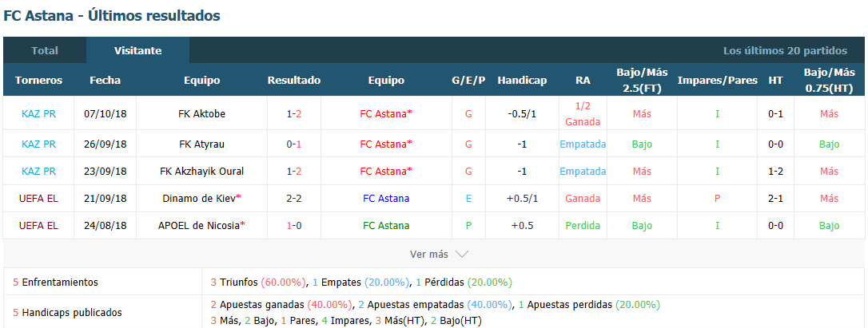The width and height of the screenshot is (868, 328).
Task: Open the FK Aktobe team link
Action: click(x=201, y=114)
